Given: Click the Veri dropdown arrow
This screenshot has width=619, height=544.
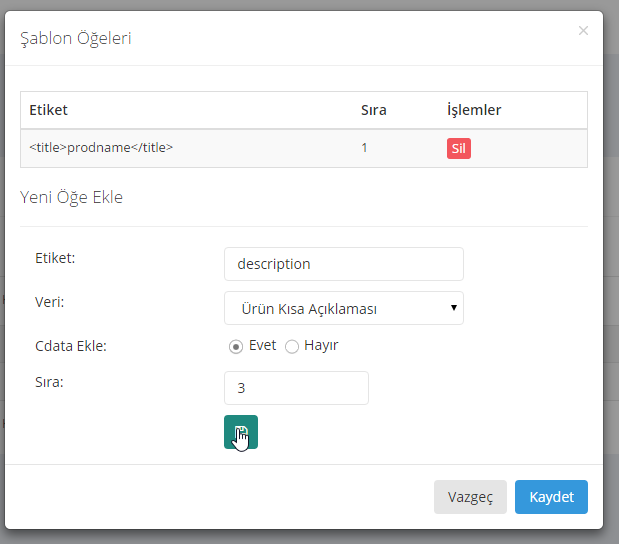Looking at the screenshot, I should 454,308.
